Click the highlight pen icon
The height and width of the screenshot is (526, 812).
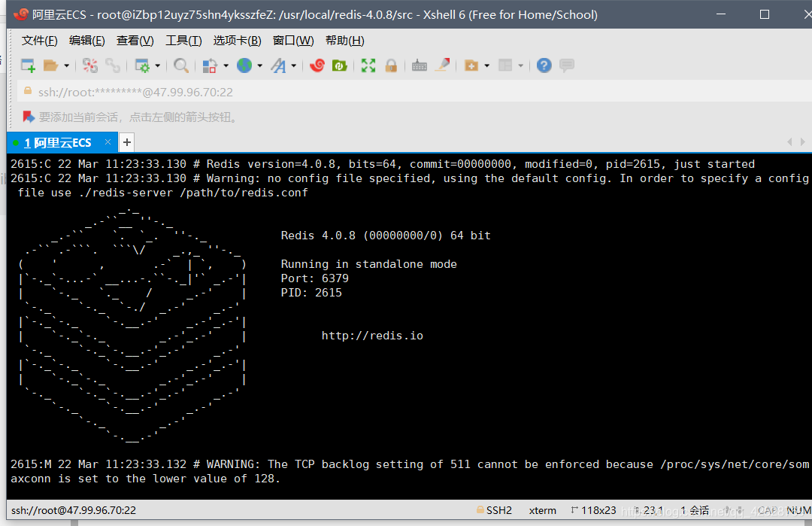(x=442, y=65)
